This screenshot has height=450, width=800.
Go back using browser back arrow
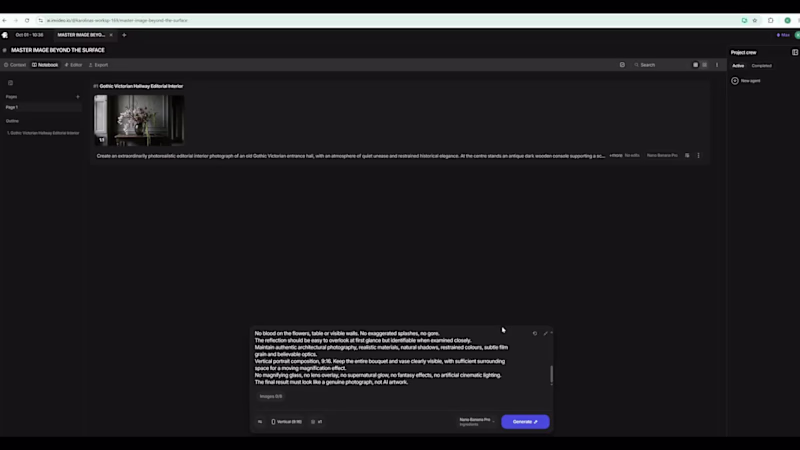coord(5,20)
